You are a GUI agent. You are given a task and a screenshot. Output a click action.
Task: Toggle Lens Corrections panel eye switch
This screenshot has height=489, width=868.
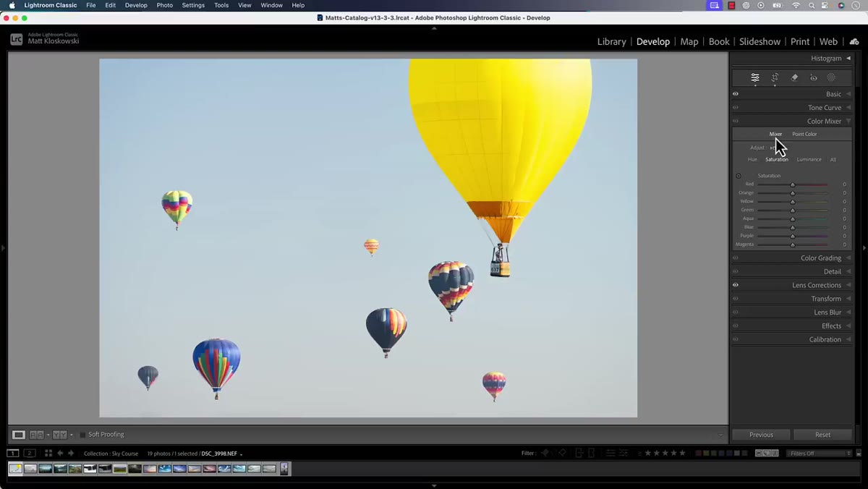coord(736,285)
